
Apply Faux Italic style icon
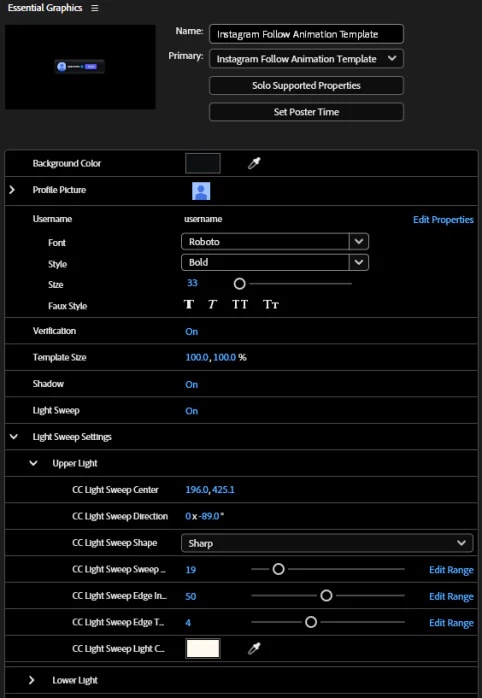point(212,304)
